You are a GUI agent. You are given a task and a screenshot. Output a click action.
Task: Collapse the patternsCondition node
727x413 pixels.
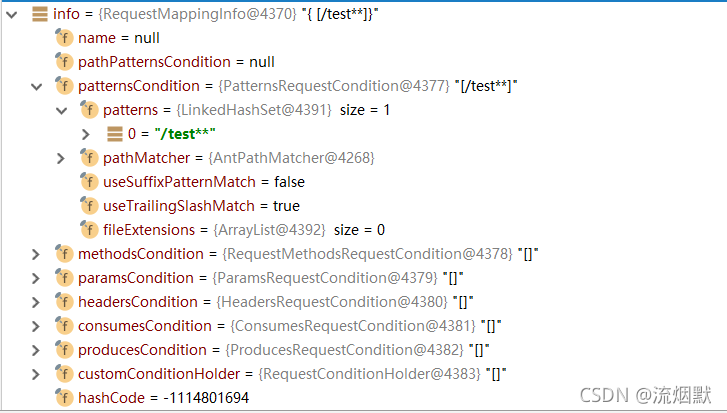pyautogui.click(x=36, y=86)
